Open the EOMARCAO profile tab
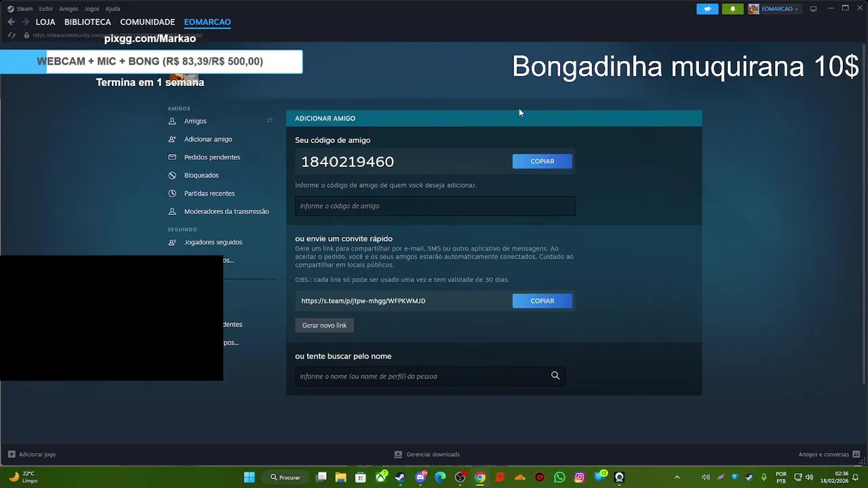 pyautogui.click(x=208, y=22)
